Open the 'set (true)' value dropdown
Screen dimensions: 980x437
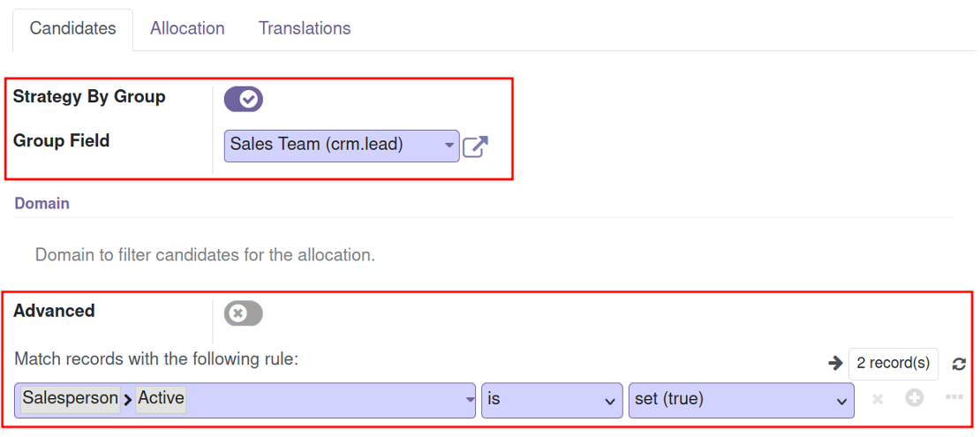click(742, 400)
